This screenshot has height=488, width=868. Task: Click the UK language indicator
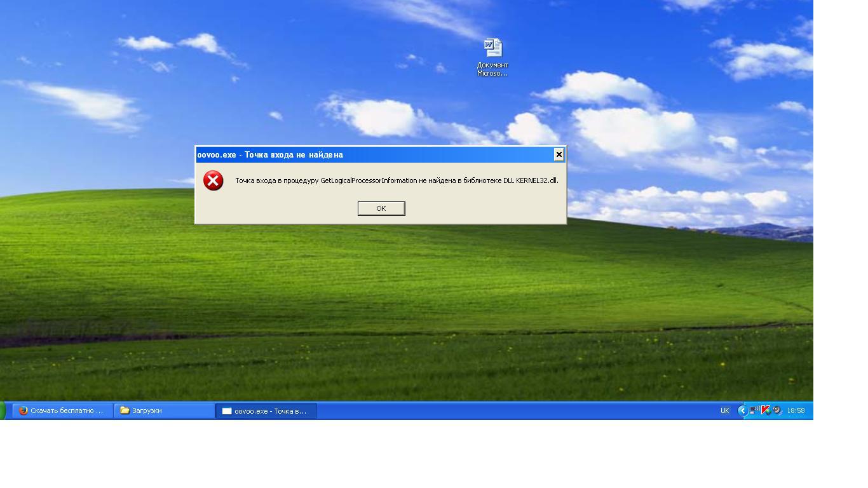coord(725,410)
